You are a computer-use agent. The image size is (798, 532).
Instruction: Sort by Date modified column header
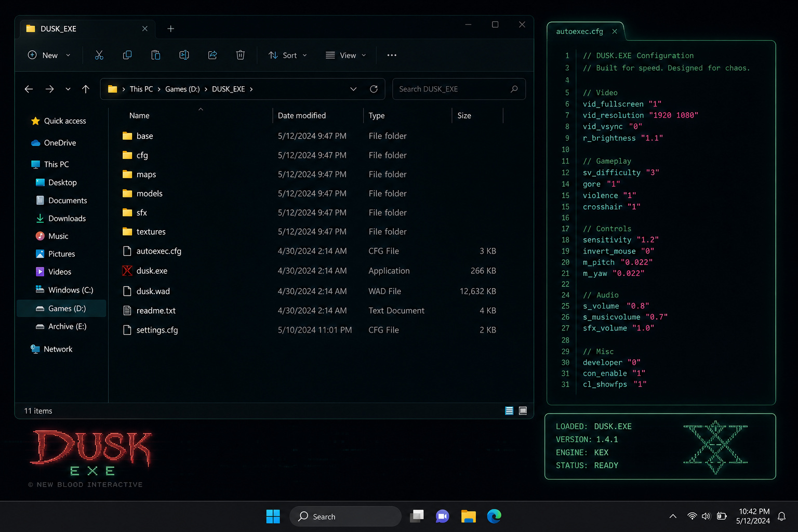tap(302, 115)
